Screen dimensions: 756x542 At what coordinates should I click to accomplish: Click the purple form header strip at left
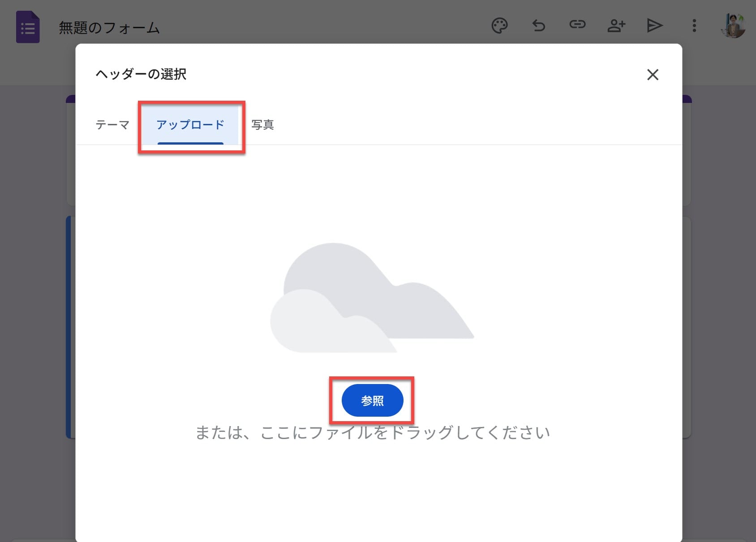click(x=70, y=99)
